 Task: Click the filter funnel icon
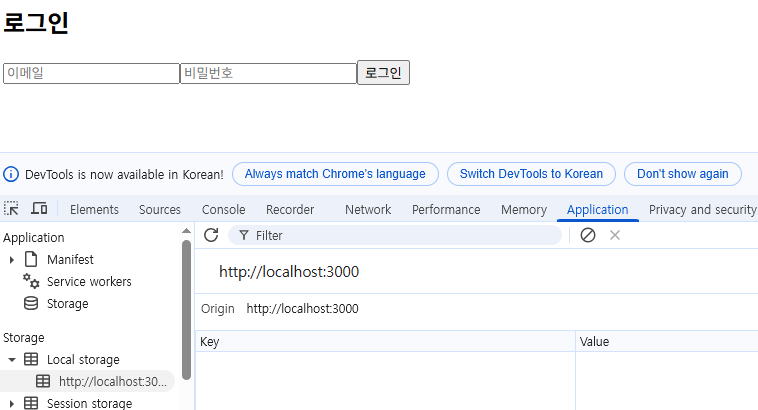point(244,235)
